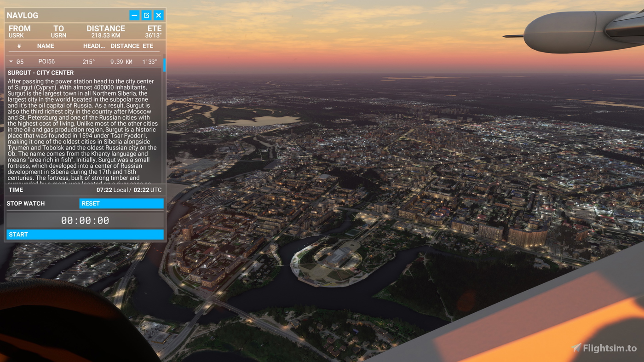Click the Flightsim.to paper plane logo

point(576,348)
